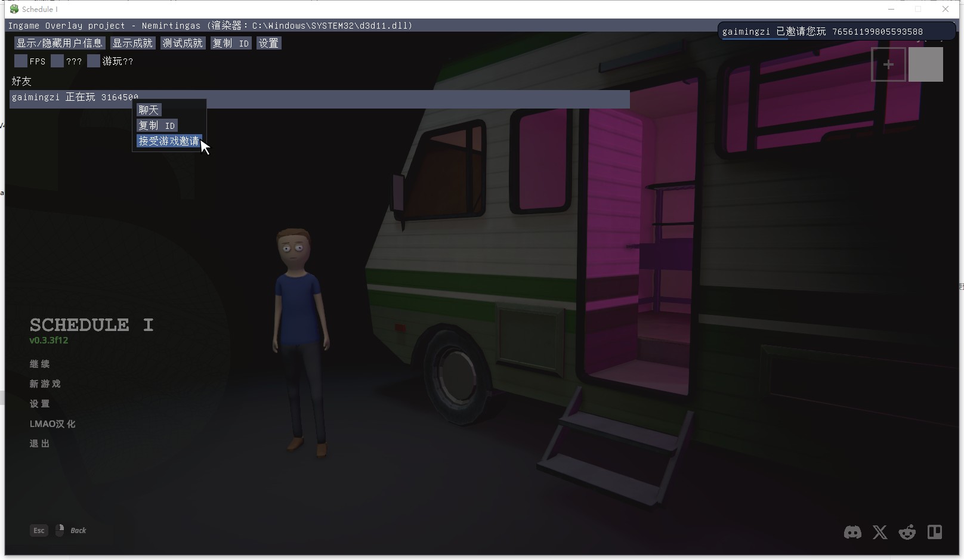Click the plus add-friend box icon

tap(889, 64)
